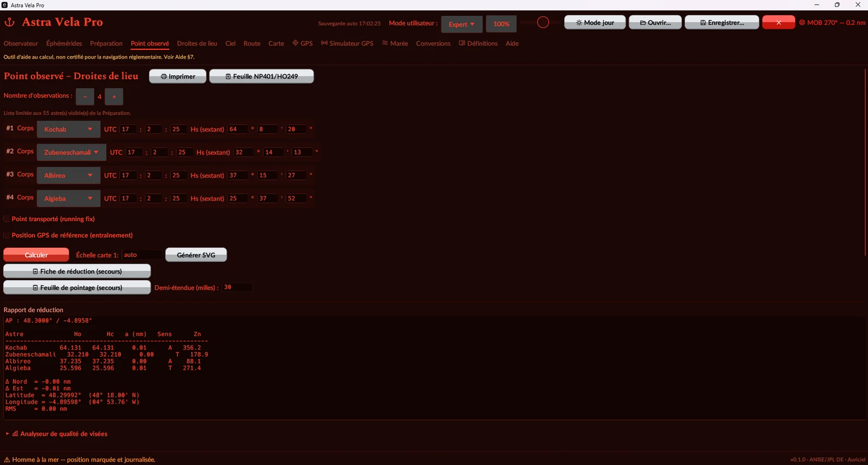
Task: Click the sun icon on Mode jour
Action: click(579, 23)
